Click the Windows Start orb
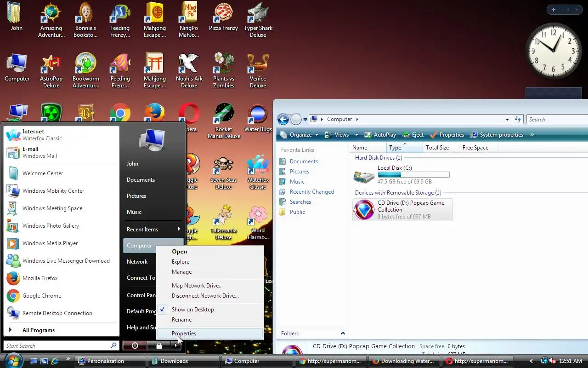 point(12,361)
